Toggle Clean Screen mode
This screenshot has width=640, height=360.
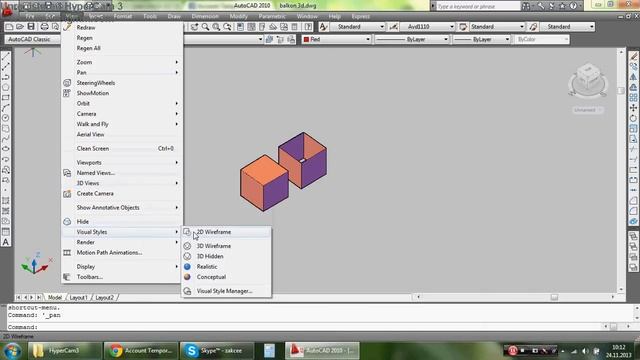[122, 149]
